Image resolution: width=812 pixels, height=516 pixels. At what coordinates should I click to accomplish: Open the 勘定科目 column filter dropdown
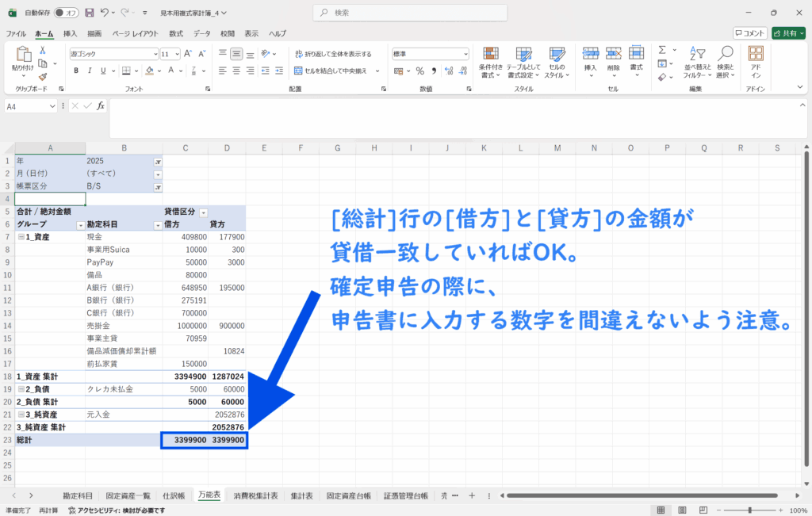pyautogui.click(x=157, y=225)
